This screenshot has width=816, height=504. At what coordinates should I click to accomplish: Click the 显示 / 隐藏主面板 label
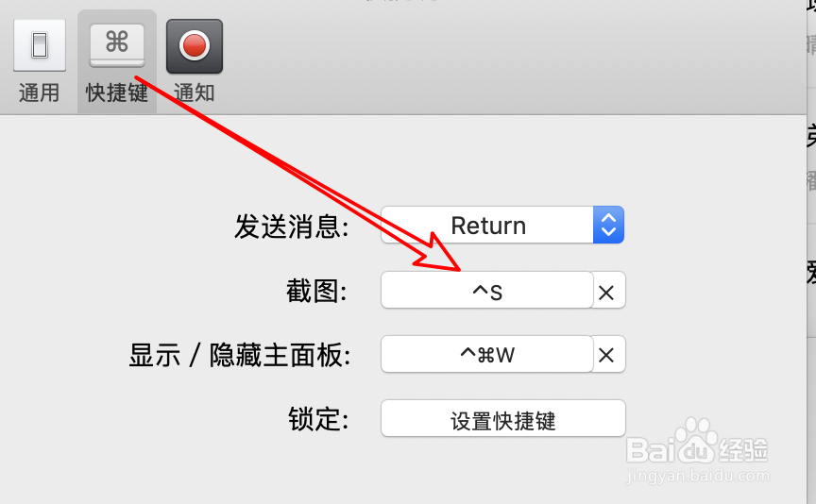coord(240,355)
